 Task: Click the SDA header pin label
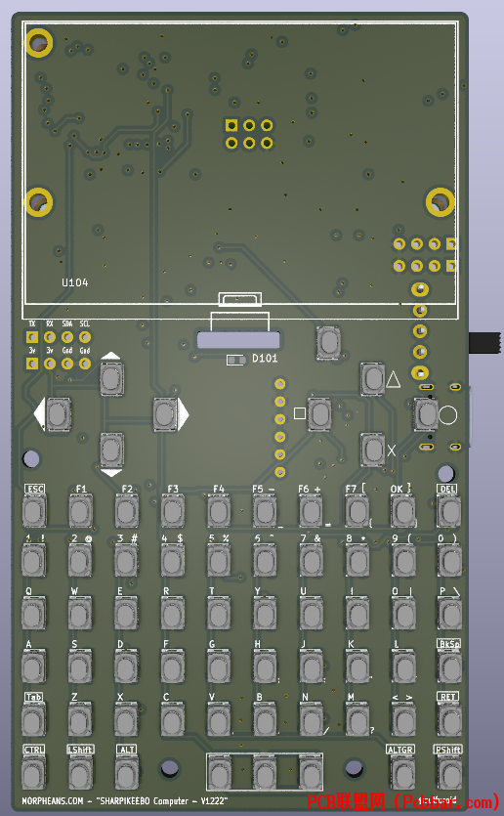(67, 323)
